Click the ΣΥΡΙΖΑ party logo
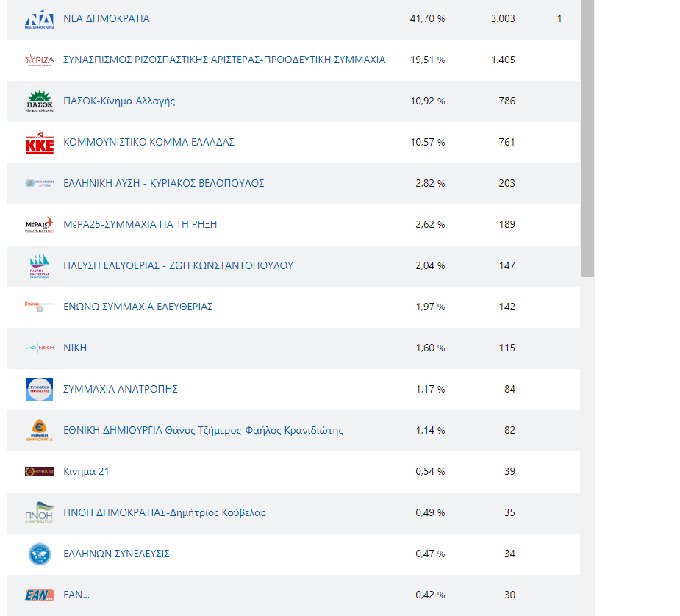 39,60
